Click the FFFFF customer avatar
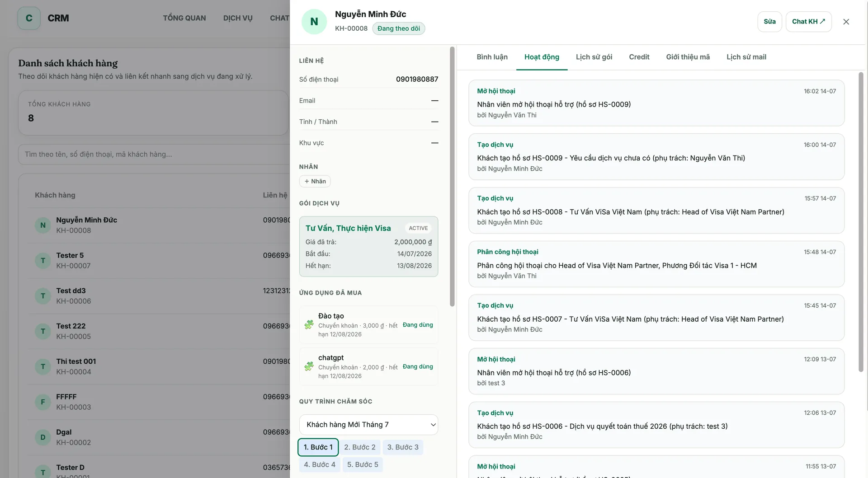This screenshot has width=868, height=478. 43,402
